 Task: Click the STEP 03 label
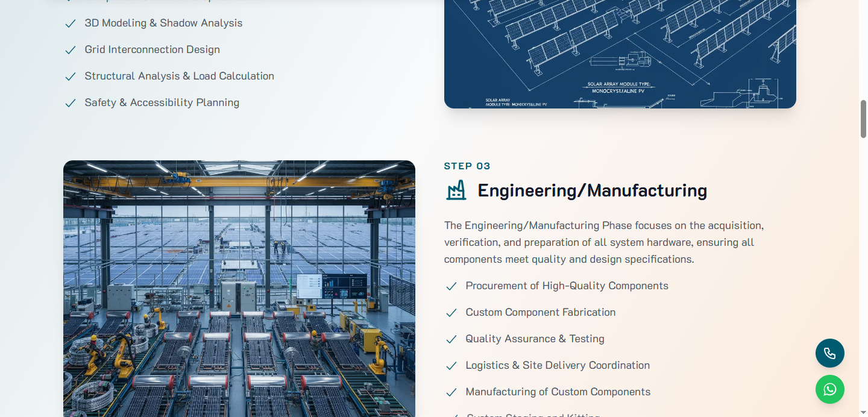(x=467, y=166)
